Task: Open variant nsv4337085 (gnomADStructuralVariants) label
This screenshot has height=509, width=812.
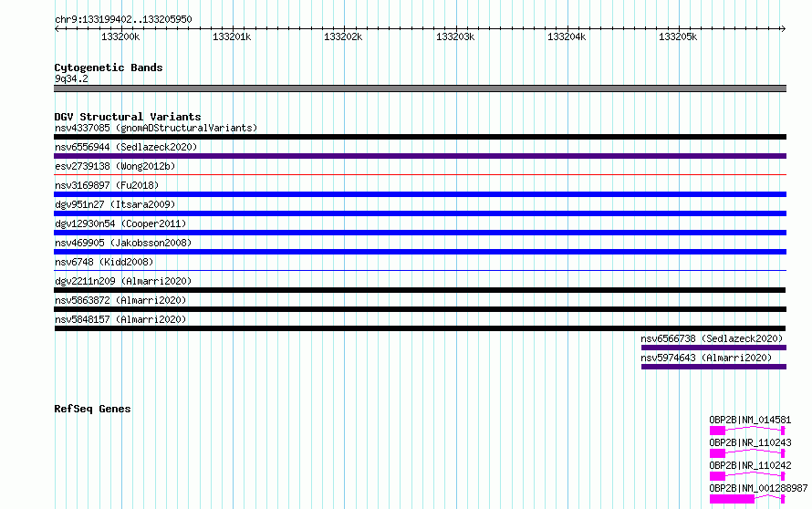Action: [156, 128]
